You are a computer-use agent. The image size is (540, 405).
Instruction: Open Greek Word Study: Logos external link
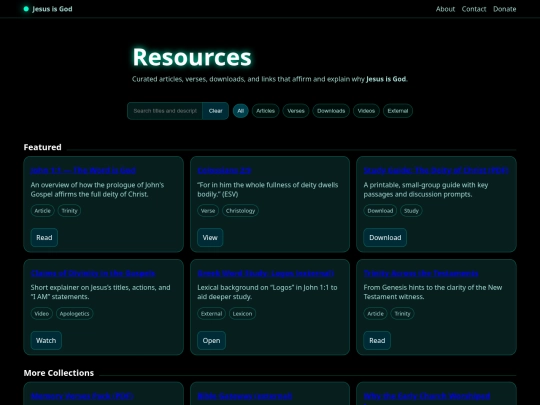tap(266, 273)
